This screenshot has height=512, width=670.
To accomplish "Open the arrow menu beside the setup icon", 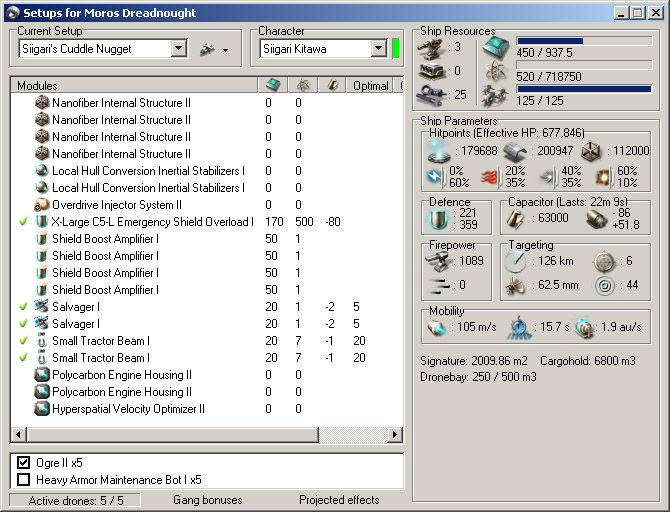I will pyautogui.click(x=226, y=50).
